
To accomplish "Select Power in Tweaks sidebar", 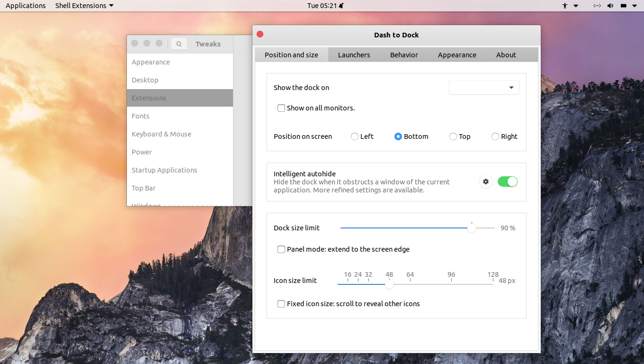I will pos(180,152).
